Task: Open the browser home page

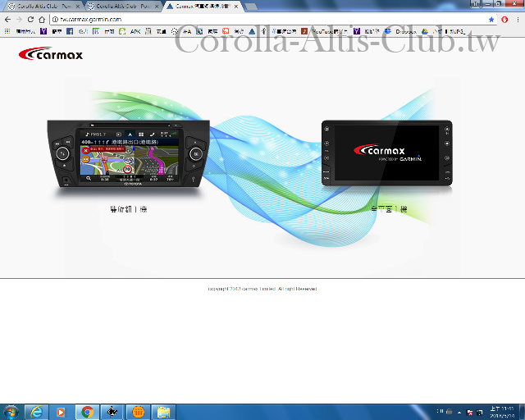Action: click(42, 20)
